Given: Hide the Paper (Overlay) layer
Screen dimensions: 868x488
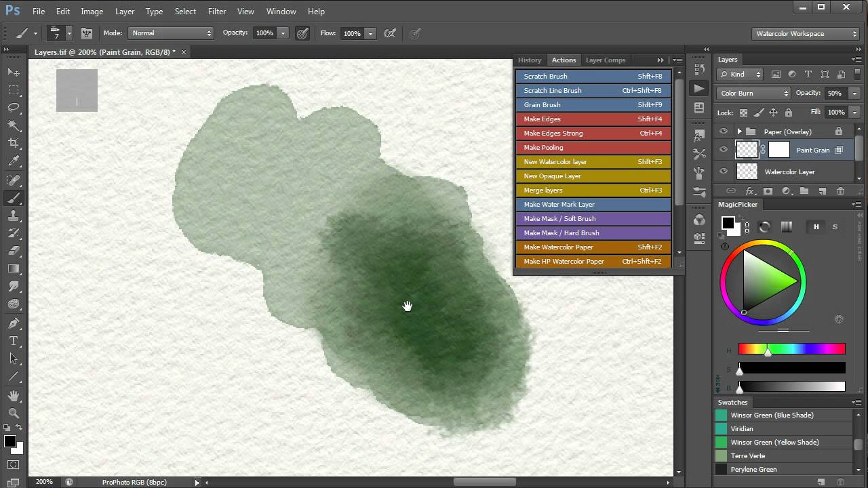Looking at the screenshot, I should (724, 131).
